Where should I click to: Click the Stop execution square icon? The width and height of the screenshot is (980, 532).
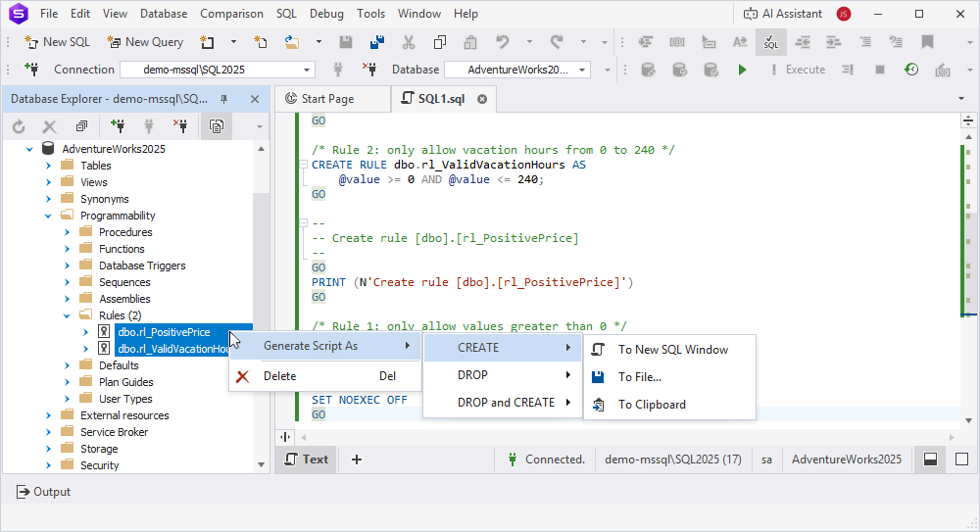[x=880, y=70]
